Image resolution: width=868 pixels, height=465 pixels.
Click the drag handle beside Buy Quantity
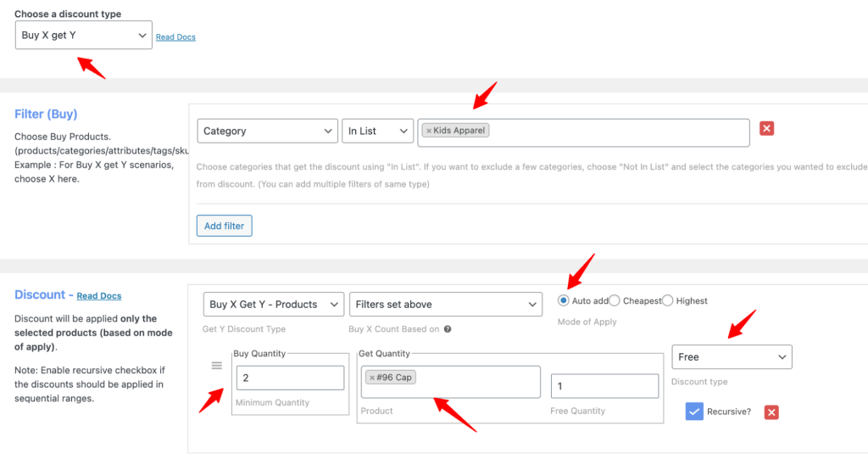217,366
